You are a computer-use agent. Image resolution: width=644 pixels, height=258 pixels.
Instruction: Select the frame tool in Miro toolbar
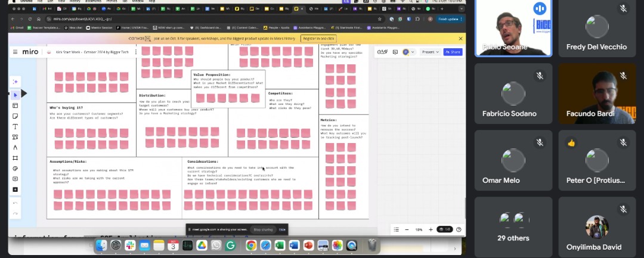click(15, 158)
